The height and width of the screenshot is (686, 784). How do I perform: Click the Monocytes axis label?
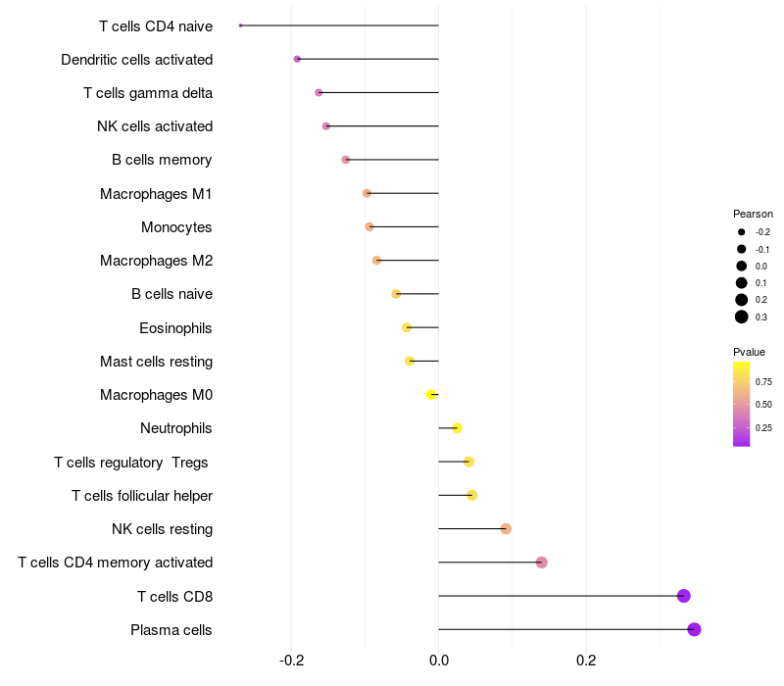click(176, 227)
